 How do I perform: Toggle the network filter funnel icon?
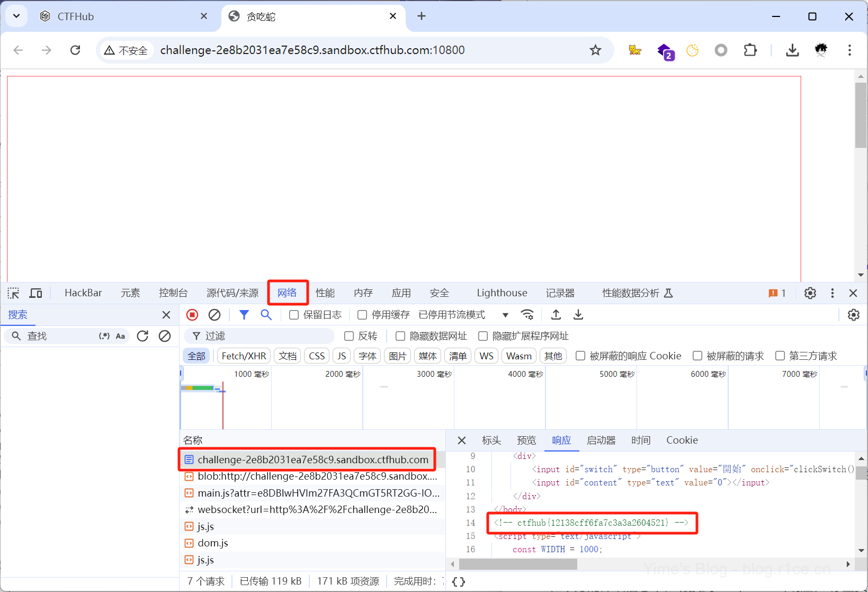244,315
